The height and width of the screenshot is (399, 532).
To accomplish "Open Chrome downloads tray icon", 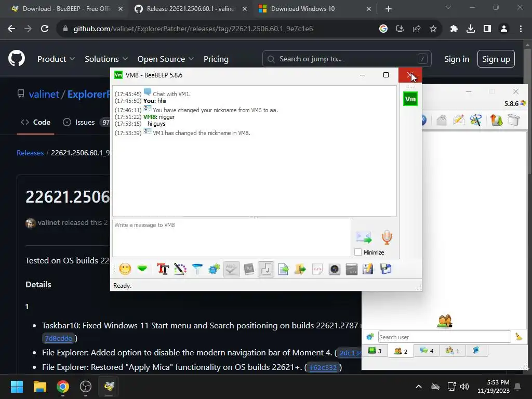I will [x=471, y=29].
